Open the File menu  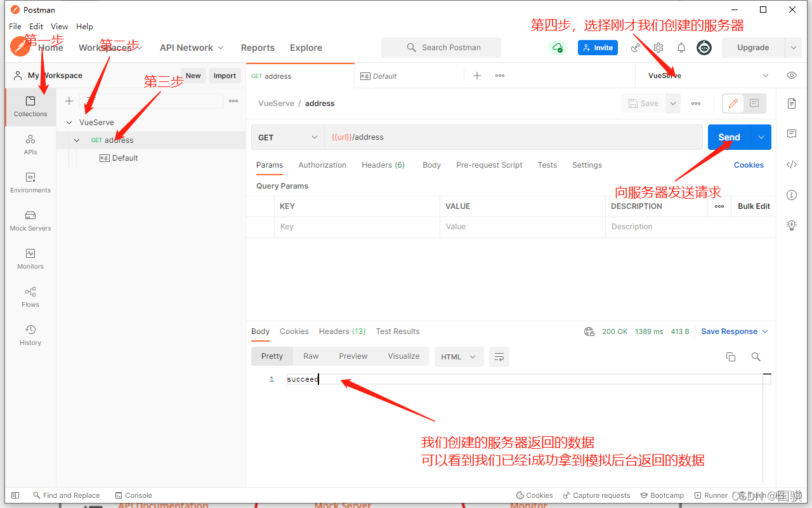coord(15,27)
